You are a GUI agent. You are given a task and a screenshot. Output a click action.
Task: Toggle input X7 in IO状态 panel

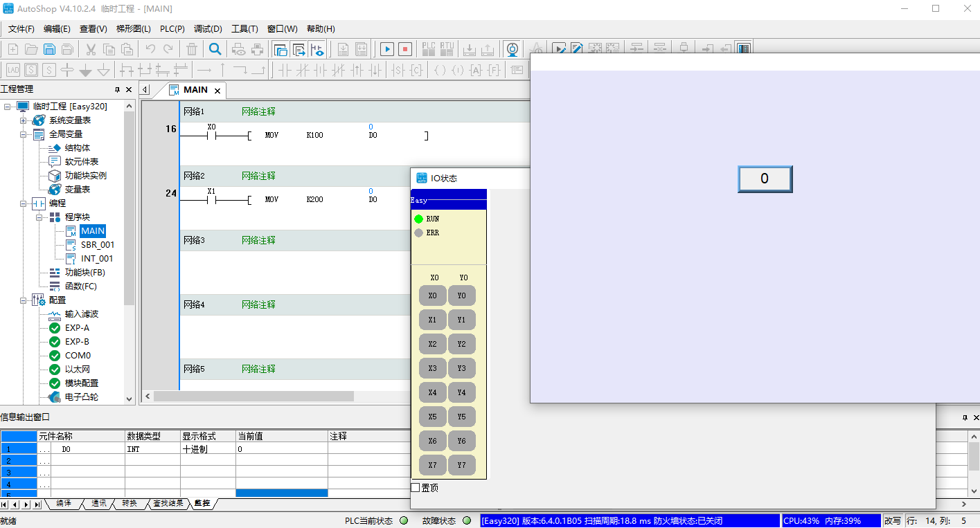[432, 465]
